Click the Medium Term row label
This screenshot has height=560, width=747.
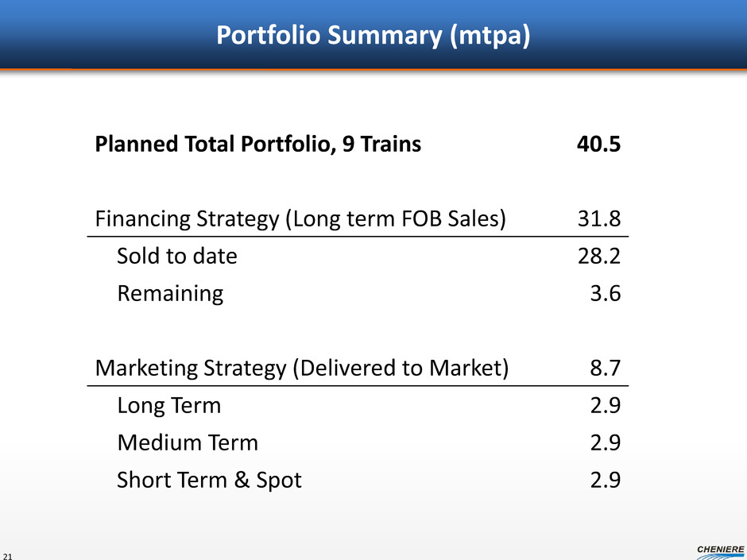click(x=188, y=442)
